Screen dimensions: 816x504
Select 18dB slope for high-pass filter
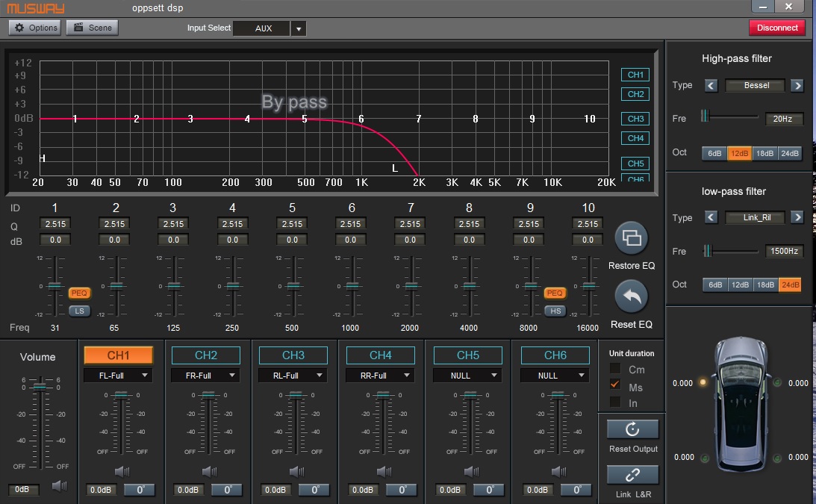764,153
